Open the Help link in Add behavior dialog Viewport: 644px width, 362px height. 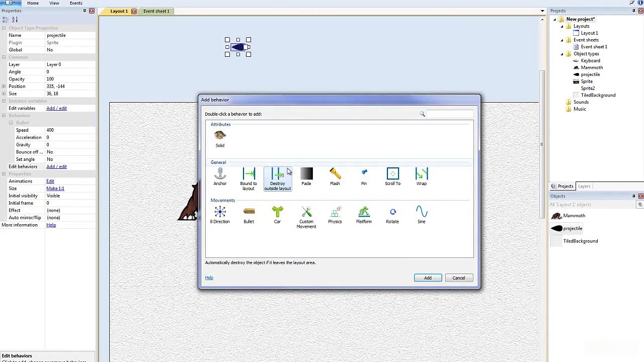pyautogui.click(x=209, y=278)
